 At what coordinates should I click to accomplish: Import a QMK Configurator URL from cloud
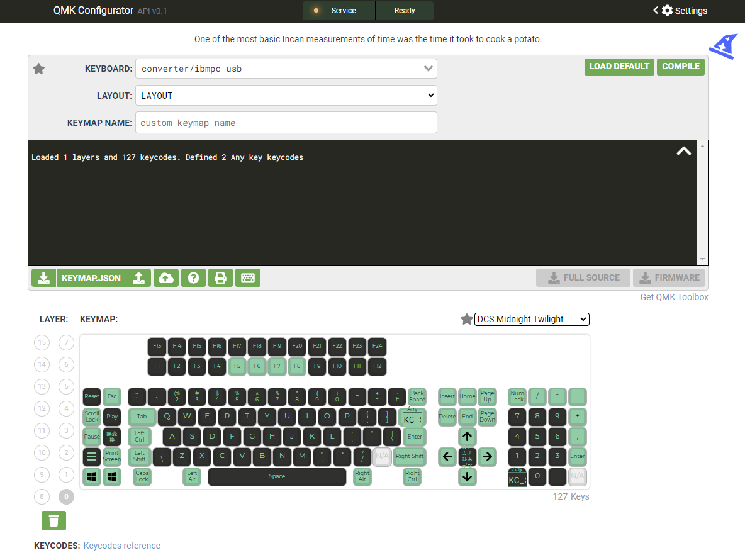coord(166,277)
